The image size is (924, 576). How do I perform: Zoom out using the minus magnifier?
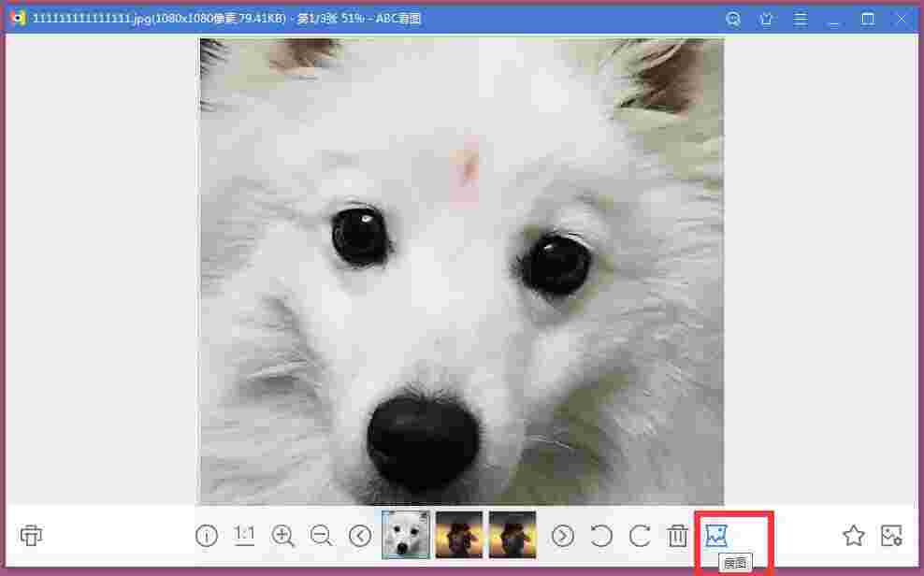pos(321,535)
